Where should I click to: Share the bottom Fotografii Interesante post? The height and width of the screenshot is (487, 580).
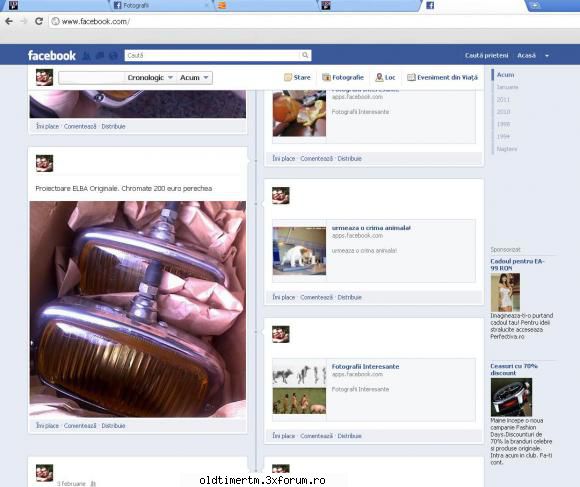(350, 436)
